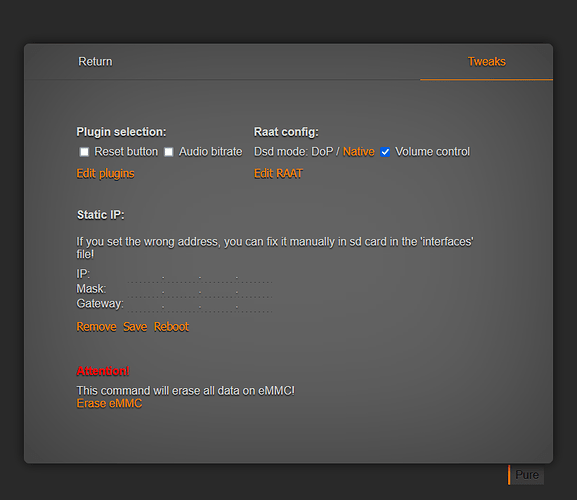Save the static IP settings
This screenshot has height=500, width=577.
pyautogui.click(x=135, y=327)
